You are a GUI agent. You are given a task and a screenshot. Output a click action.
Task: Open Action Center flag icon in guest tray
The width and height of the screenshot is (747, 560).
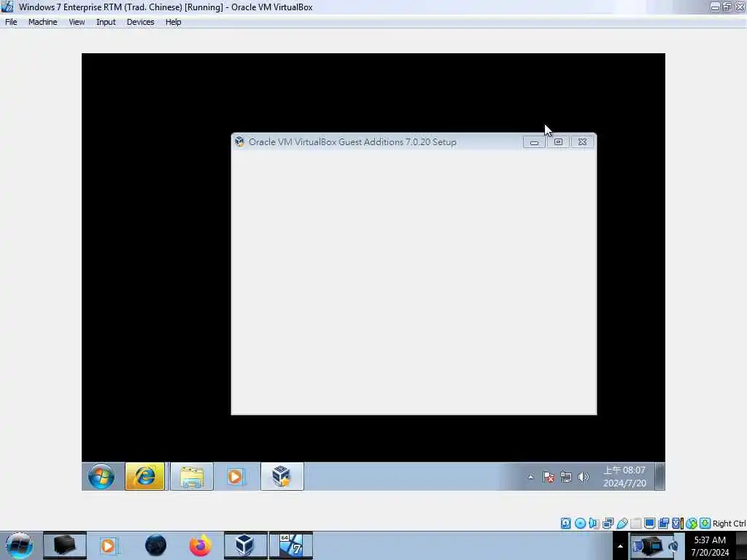point(549,477)
